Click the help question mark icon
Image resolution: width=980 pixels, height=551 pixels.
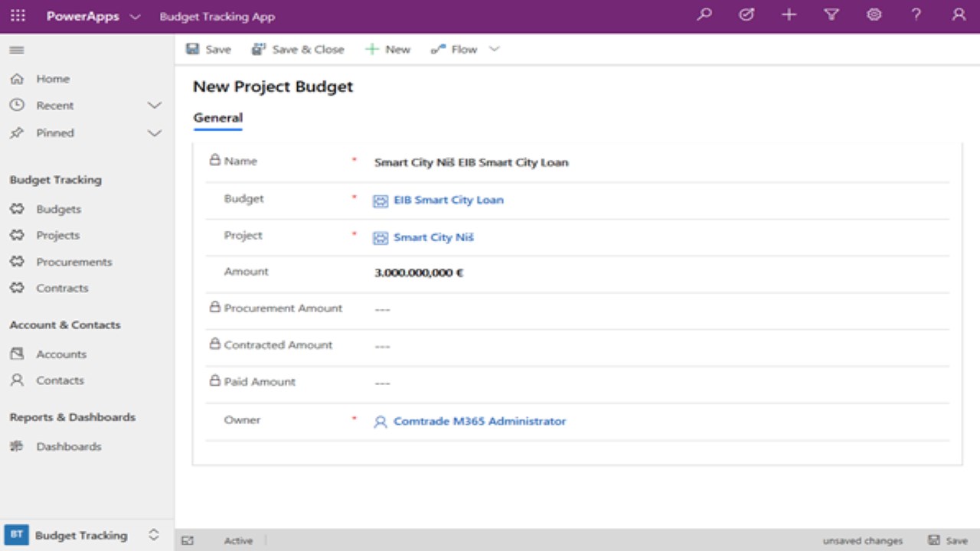(916, 15)
